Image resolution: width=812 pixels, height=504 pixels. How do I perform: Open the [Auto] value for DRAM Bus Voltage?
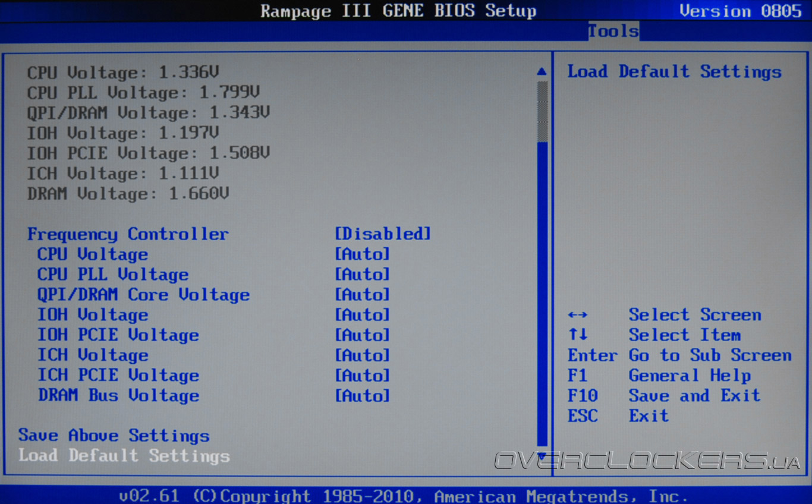coord(362,396)
